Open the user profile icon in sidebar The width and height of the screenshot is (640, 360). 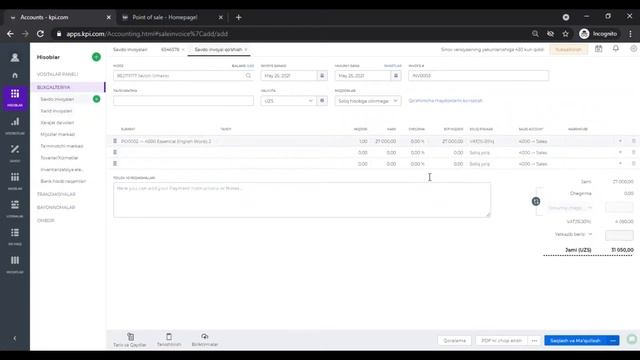[x=15, y=58]
